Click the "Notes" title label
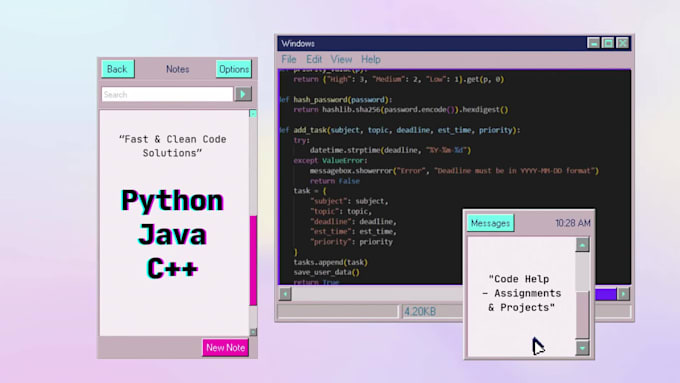 coord(177,69)
